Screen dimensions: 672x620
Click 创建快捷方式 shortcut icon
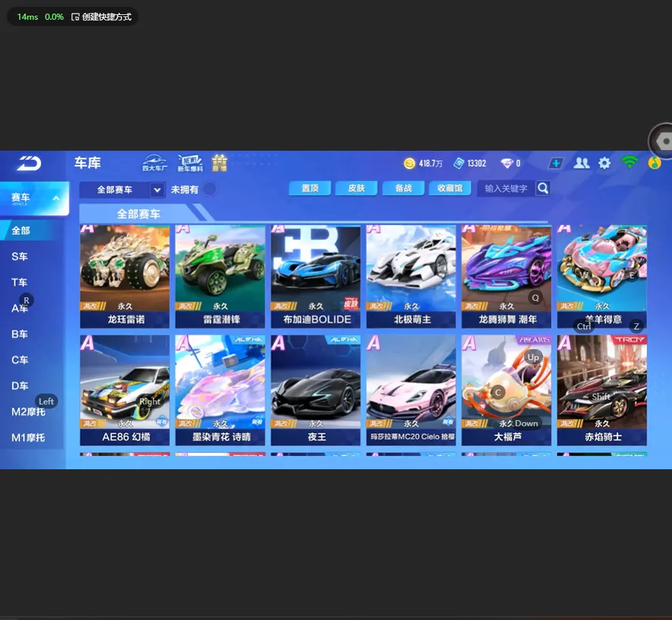pos(76,16)
